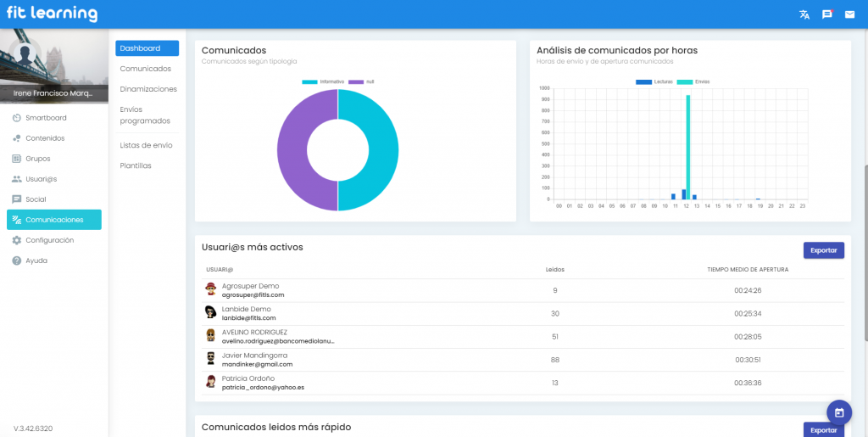Image resolution: width=868 pixels, height=437 pixels.
Task: Select Listas de envío submenu item
Action: click(147, 145)
